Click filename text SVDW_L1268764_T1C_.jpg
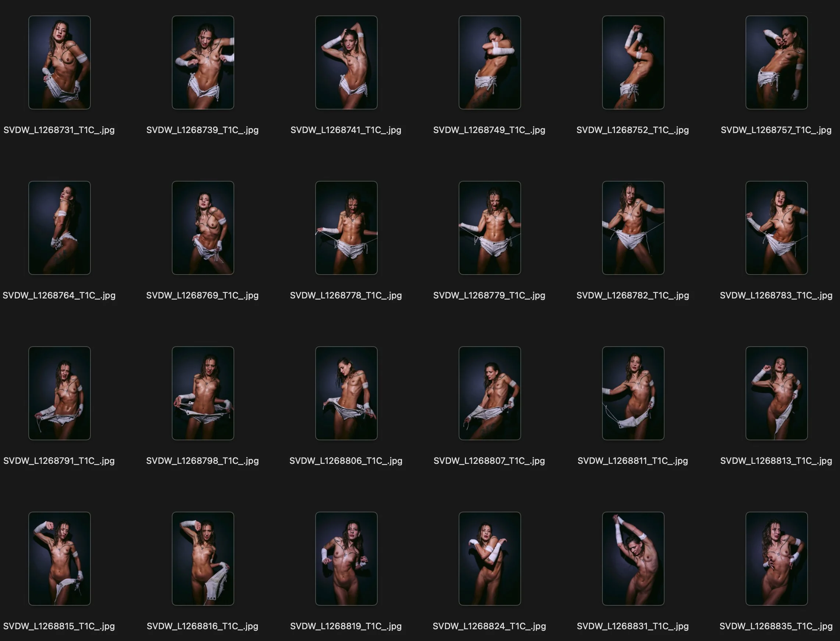The height and width of the screenshot is (641, 840). click(59, 295)
